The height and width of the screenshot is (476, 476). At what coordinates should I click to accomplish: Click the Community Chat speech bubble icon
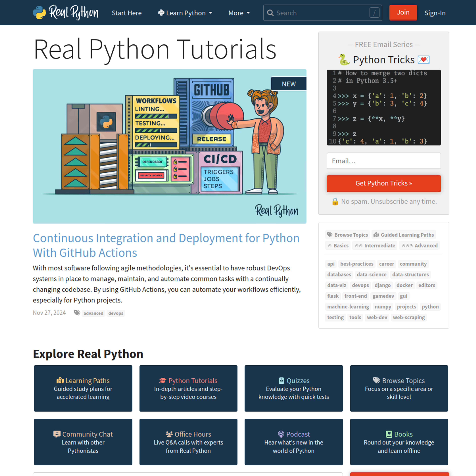[x=57, y=434]
